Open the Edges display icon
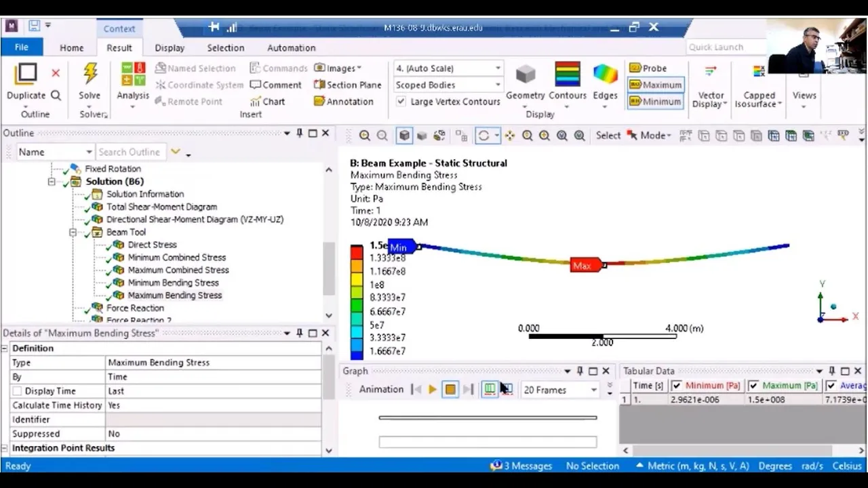 coord(605,74)
